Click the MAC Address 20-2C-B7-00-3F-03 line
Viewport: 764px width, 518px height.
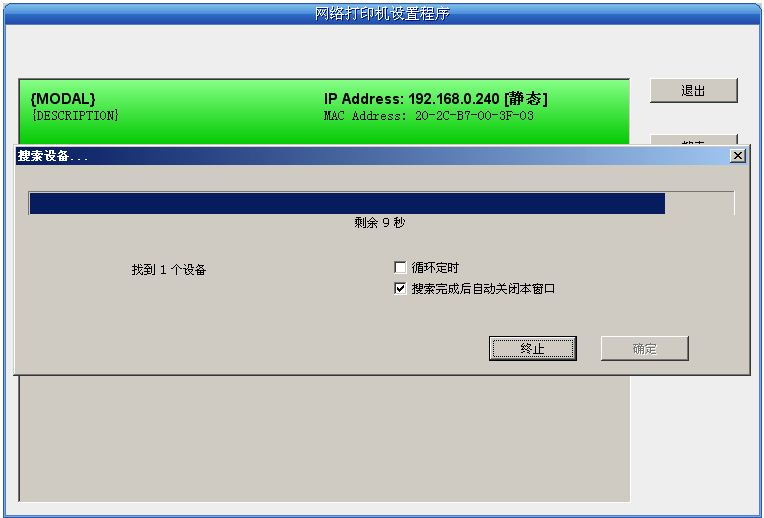pyautogui.click(x=428, y=116)
